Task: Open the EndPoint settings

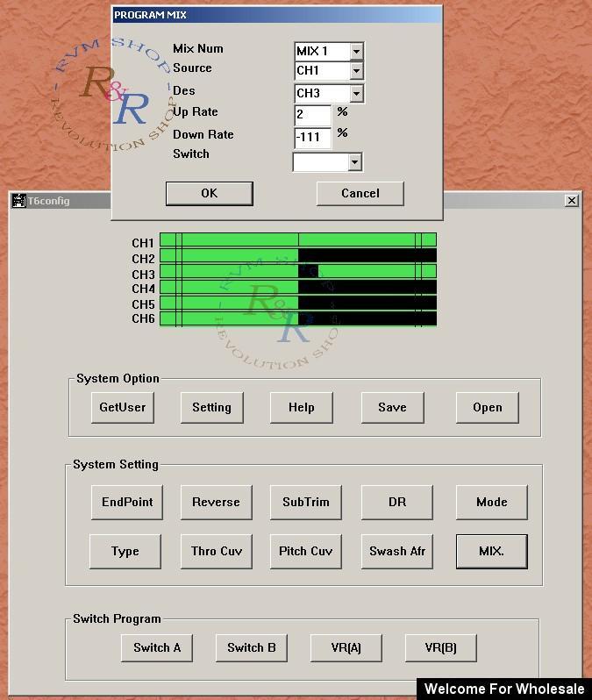Action: (127, 503)
